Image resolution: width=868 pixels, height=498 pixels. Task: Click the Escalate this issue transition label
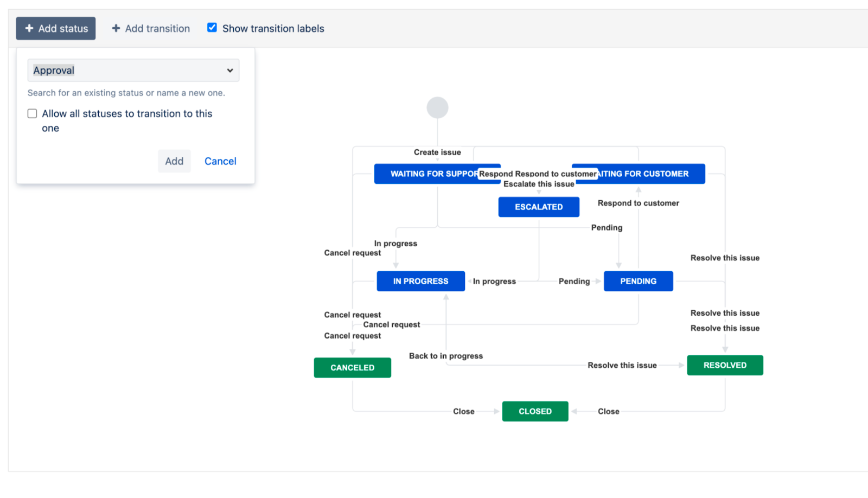click(539, 184)
